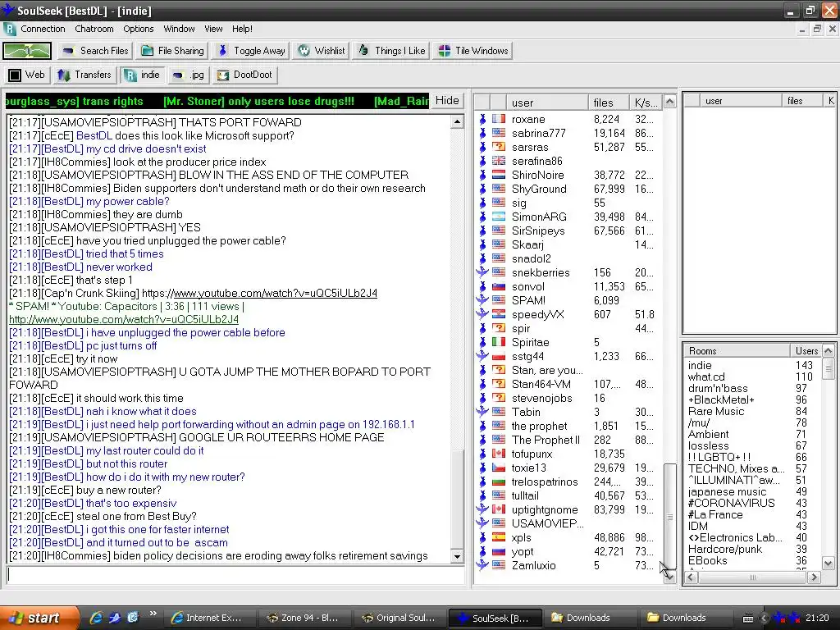This screenshot has height=630, width=840.
Task: Click the French flag beside roxane
Action: tap(499, 119)
